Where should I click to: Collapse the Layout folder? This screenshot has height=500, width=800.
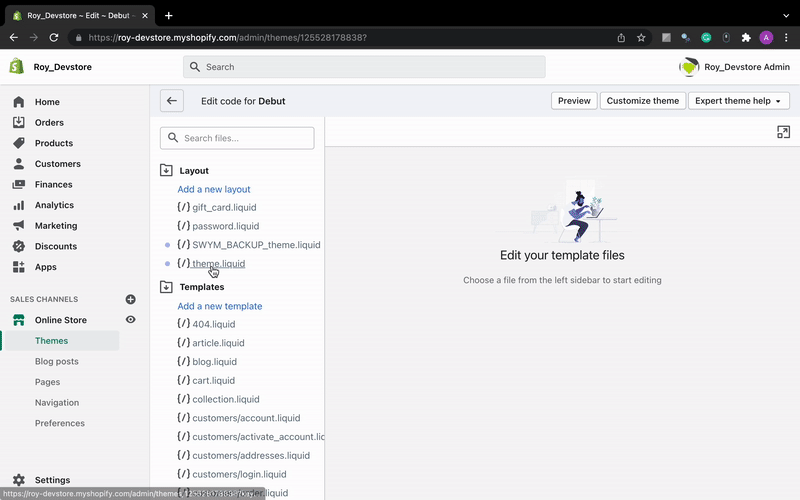coord(166,170)
